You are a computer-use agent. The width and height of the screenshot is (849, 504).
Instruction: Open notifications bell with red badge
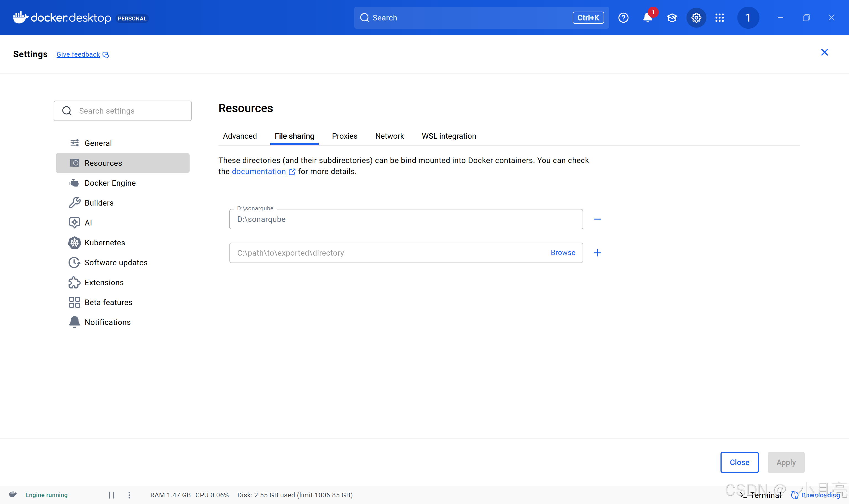click(648, 18)
